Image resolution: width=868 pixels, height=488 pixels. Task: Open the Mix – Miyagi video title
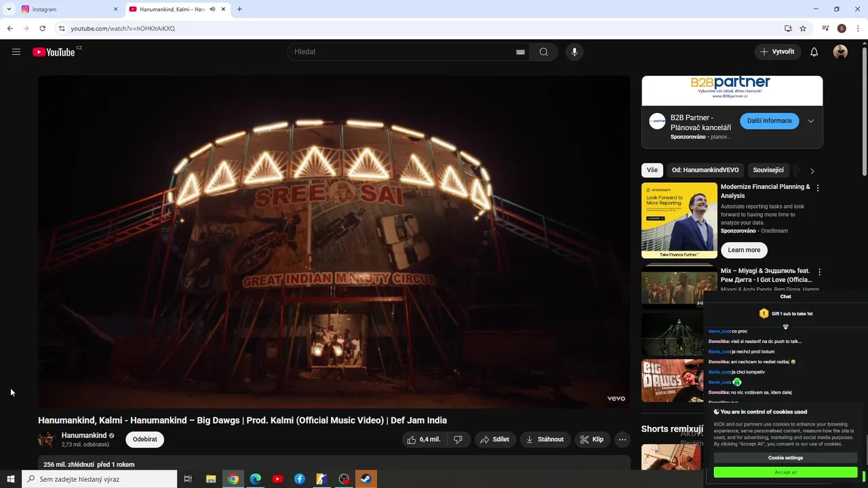tap(766, 275)
